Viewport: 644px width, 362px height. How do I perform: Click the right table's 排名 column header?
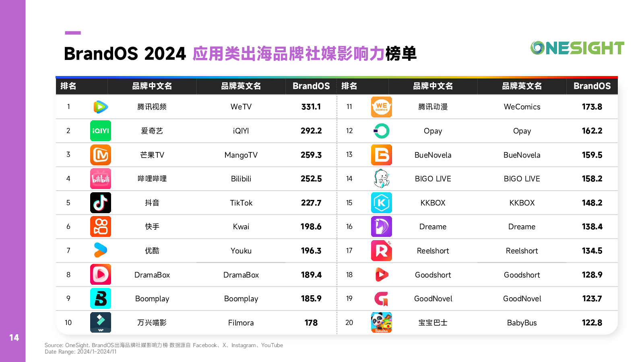click(349, 86)
